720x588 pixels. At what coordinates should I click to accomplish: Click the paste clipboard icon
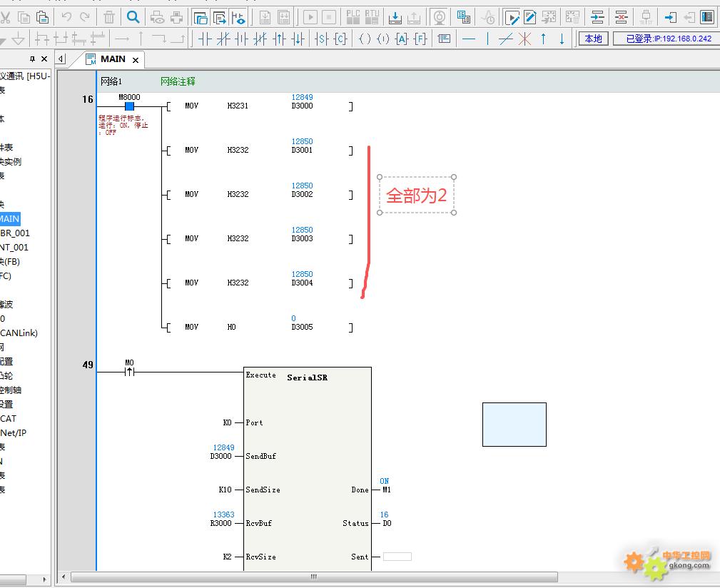tap(43, 17)
